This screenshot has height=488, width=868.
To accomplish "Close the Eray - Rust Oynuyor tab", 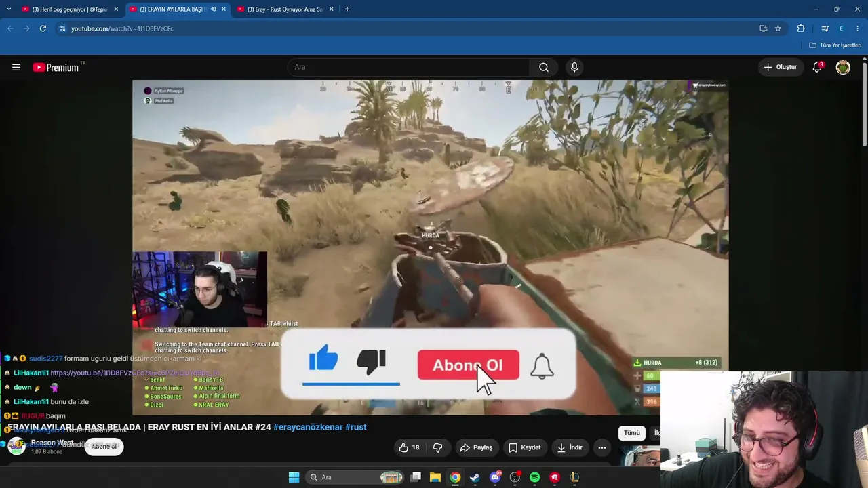I will (x=331, y=9).
